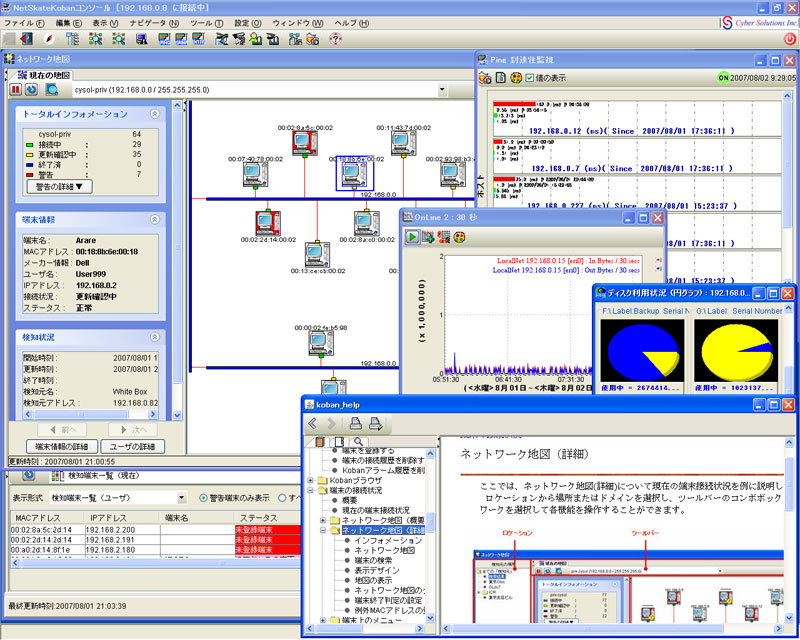Click the ステータス column header

tap(267, 518)
